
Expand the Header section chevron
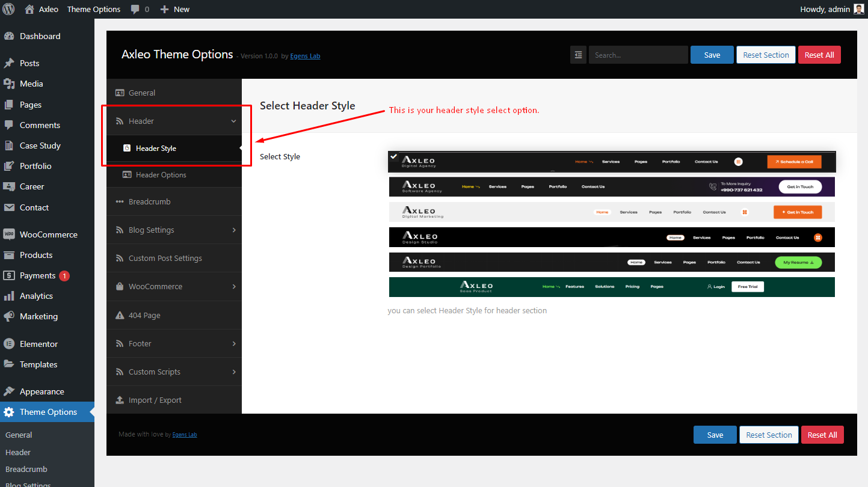coord(234,121)
